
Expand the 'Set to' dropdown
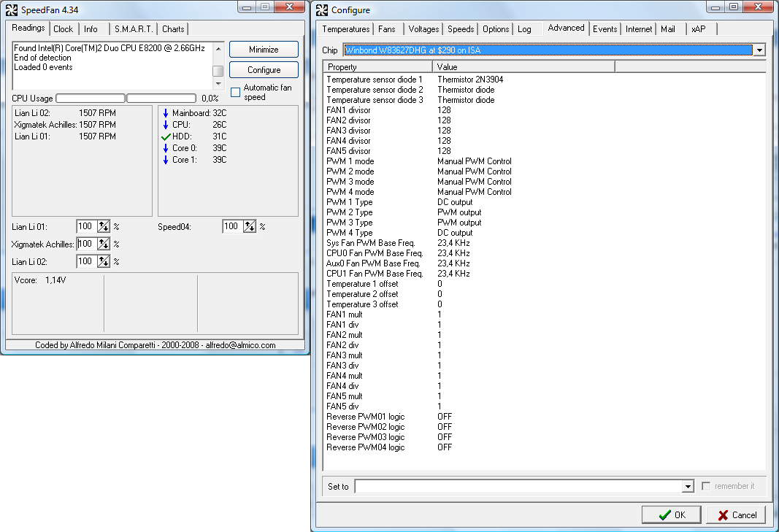coord(688,486)
